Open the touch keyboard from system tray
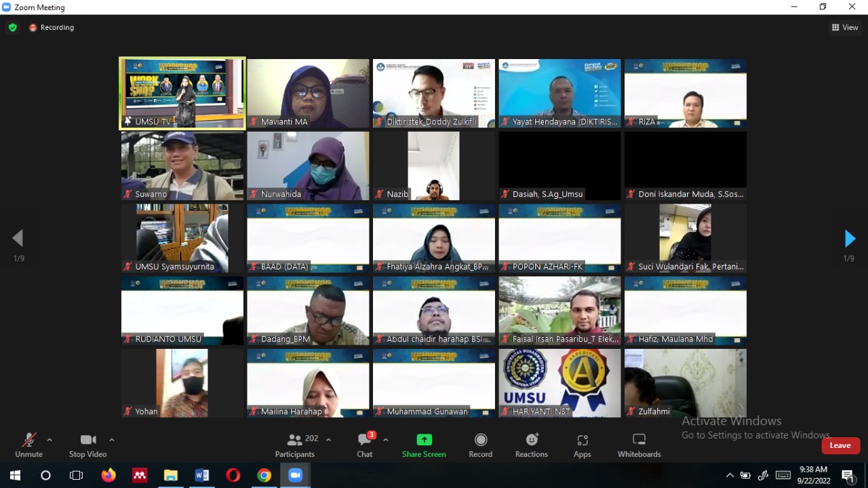 pyautogui.click(x=783, y=475)
